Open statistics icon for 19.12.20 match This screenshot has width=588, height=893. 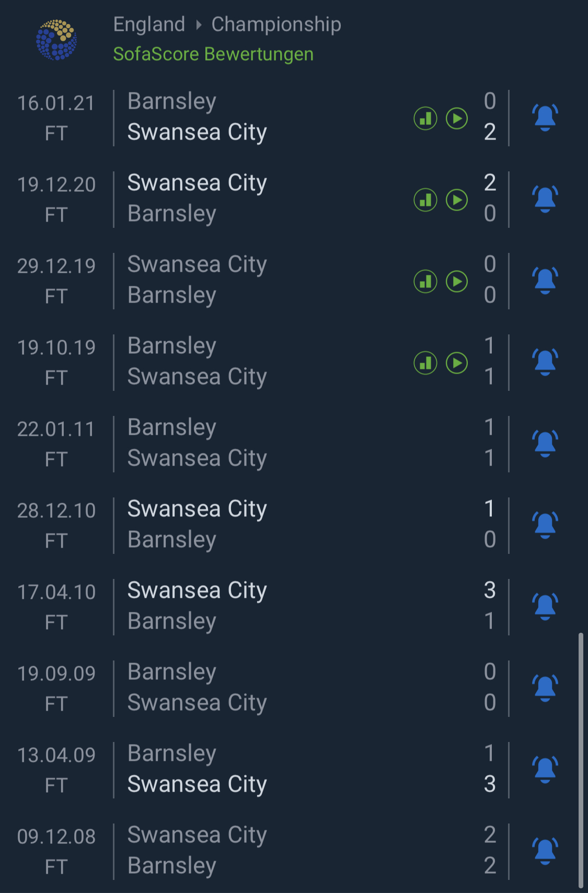pyautogui.click(x=425, y=200)
